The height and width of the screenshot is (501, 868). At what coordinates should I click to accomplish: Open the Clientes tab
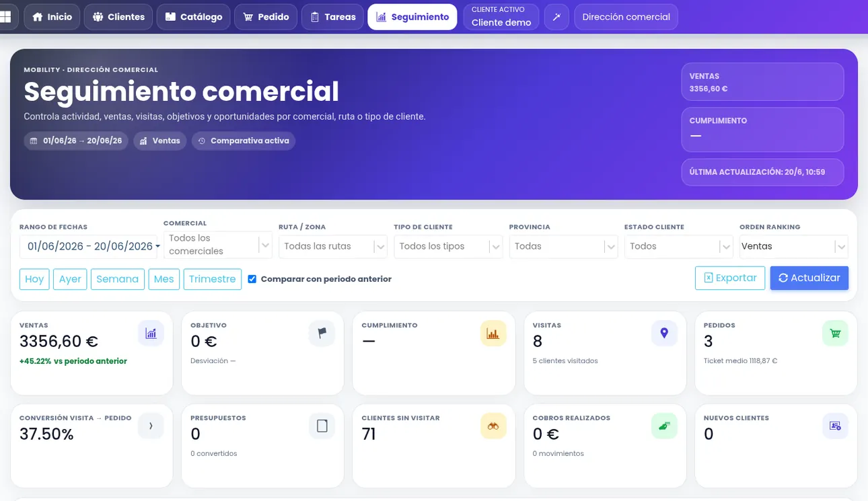(x=118, y=17)
